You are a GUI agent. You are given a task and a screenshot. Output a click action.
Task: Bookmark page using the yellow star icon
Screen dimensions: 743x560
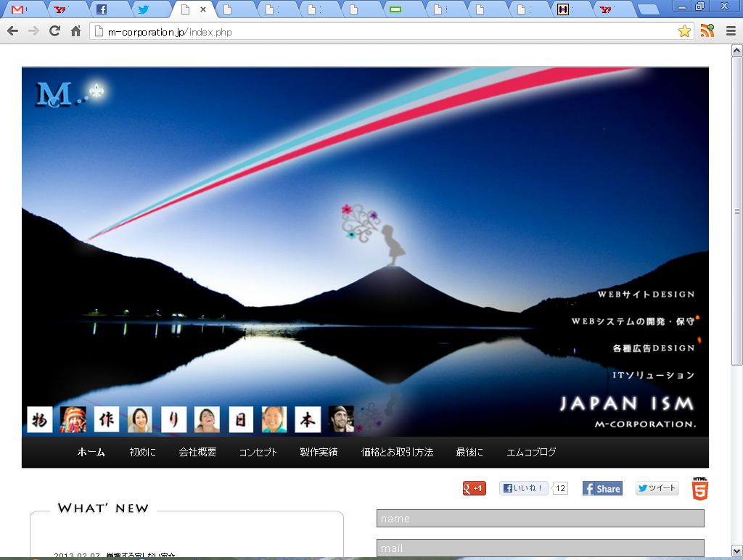pos(684,31)
